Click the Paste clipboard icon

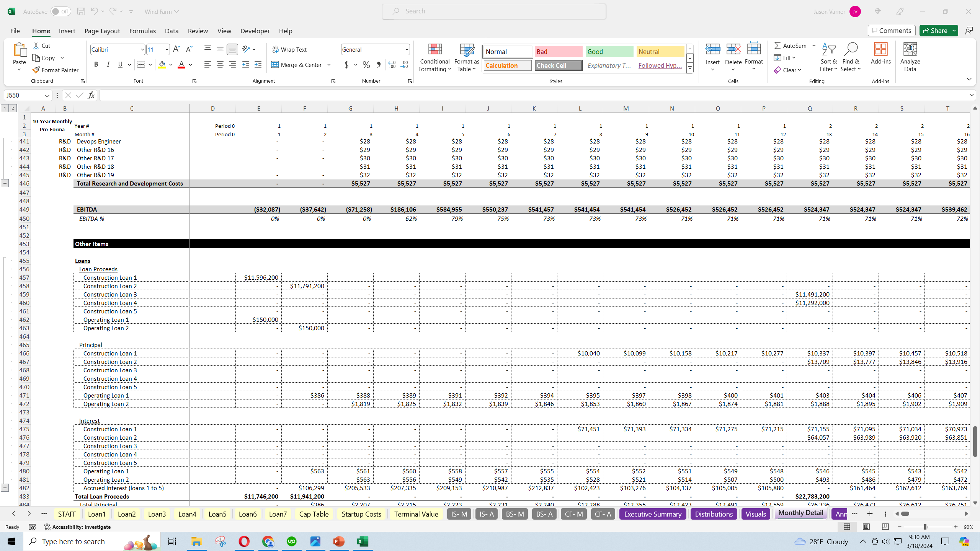pos(20,50)
